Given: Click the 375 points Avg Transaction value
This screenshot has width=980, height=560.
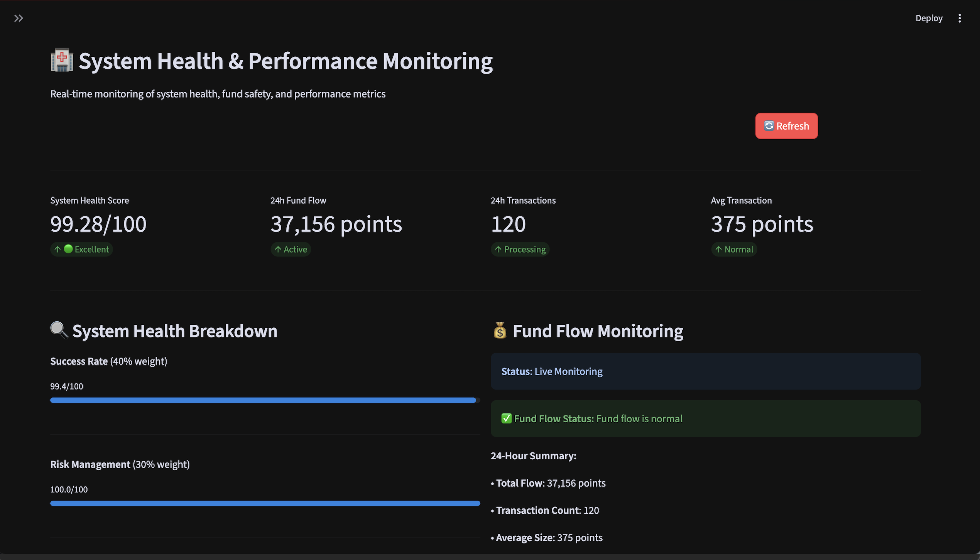Looking at the screenshot, I should tap(762, 224).
